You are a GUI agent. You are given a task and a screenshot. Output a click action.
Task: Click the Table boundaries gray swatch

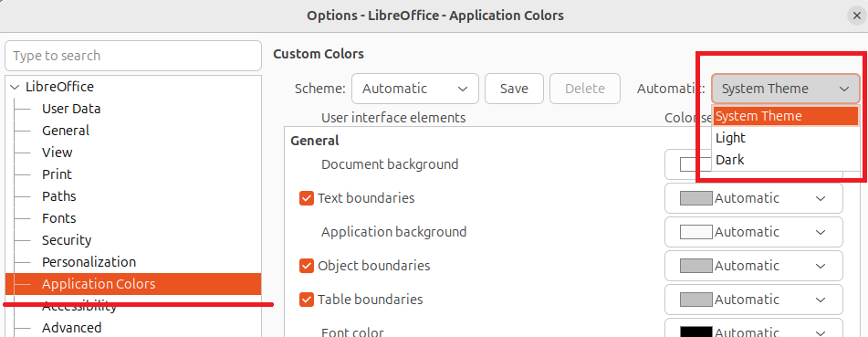(695, 300)
